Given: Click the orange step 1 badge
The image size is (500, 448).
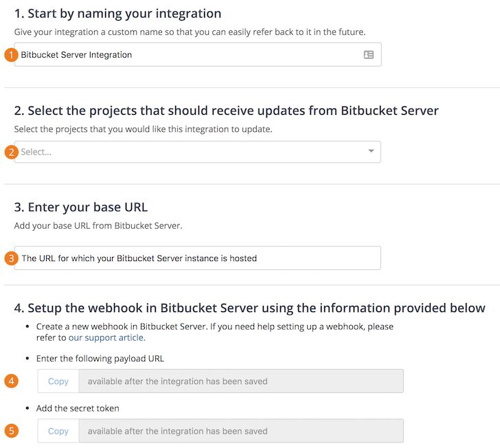Looking at the screenshot, I should click(x=11, y=55).
